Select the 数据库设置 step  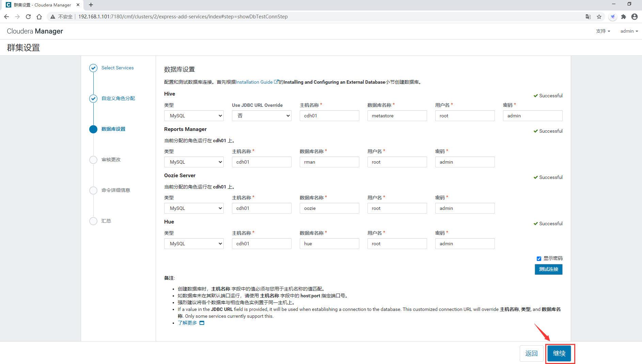113,129
